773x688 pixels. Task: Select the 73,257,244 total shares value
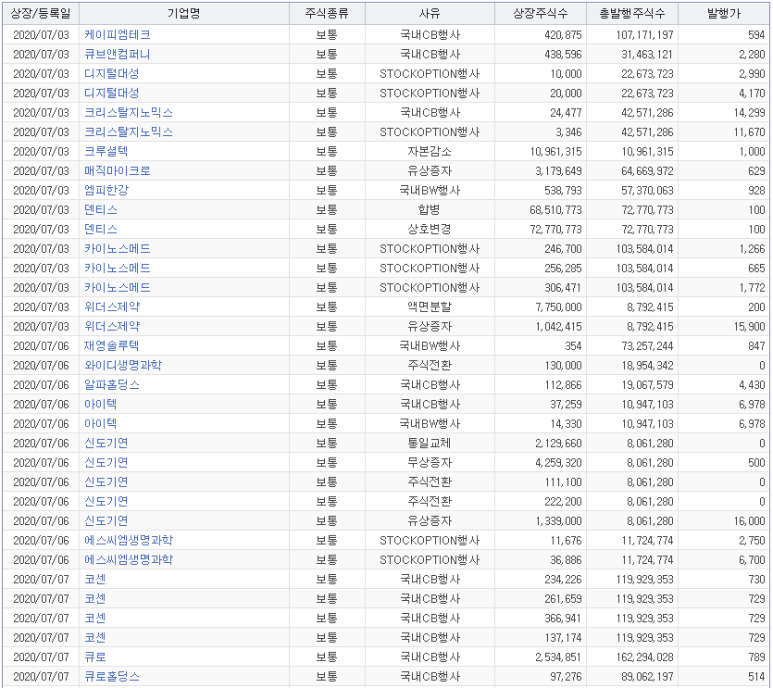pos(647,346)
